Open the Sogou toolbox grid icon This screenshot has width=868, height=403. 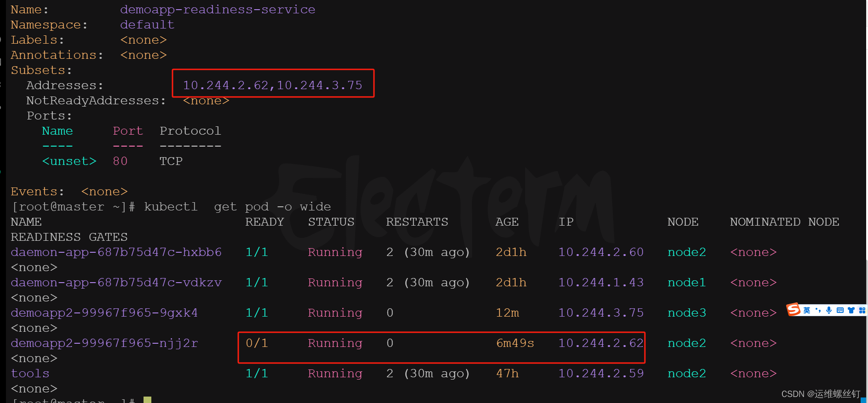pyautogui.click(x=862, y=311)
